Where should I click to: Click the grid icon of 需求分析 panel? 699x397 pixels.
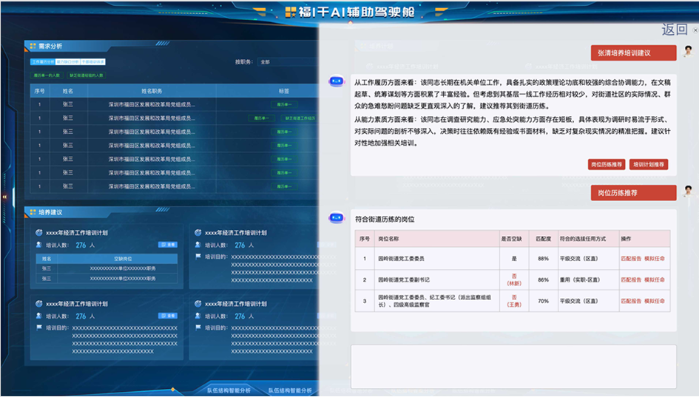33,46
